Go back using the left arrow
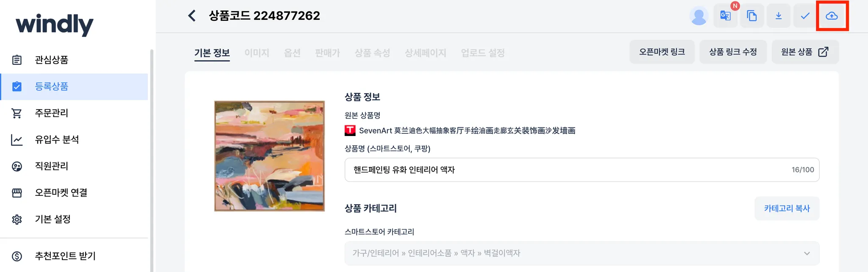Screen dimensions: 868x272 tap(192, 16)
